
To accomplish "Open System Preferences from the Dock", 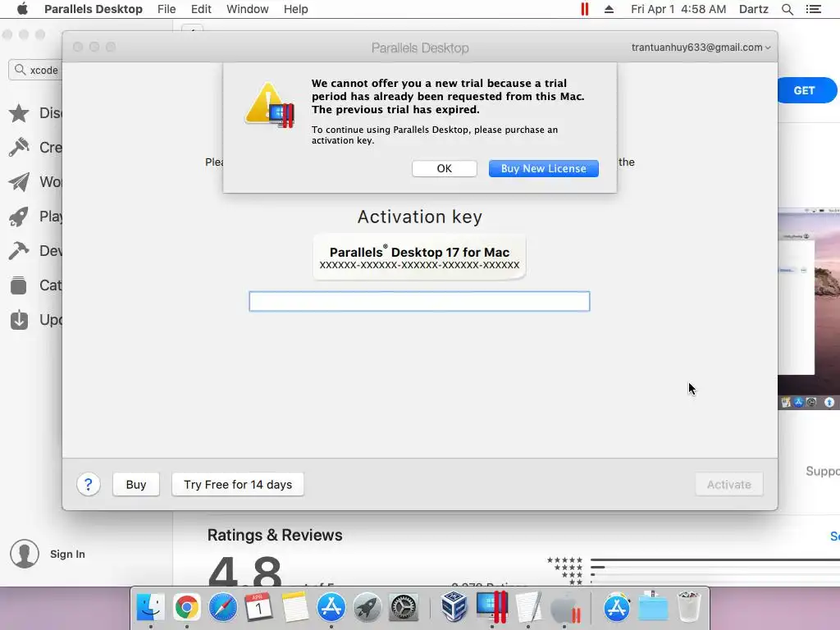I will pyautogui.click(x=404, y=607).
